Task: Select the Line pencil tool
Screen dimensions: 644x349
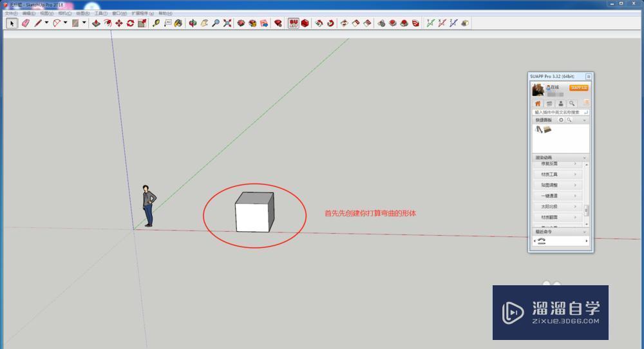Action: (x=38, y=23)
